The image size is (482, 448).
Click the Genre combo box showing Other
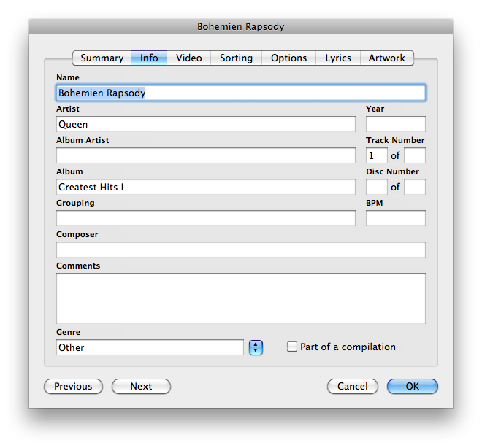(x=150, y=348)
